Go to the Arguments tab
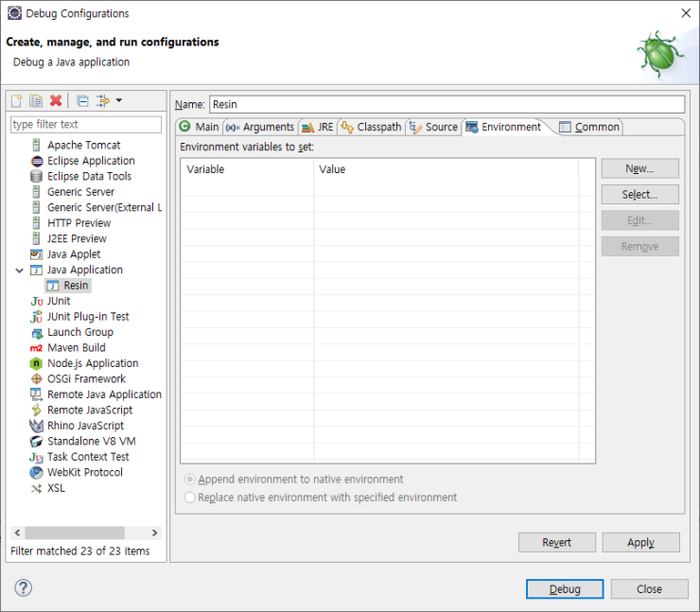The image size is (700, 612). click(x=260, y=127)
